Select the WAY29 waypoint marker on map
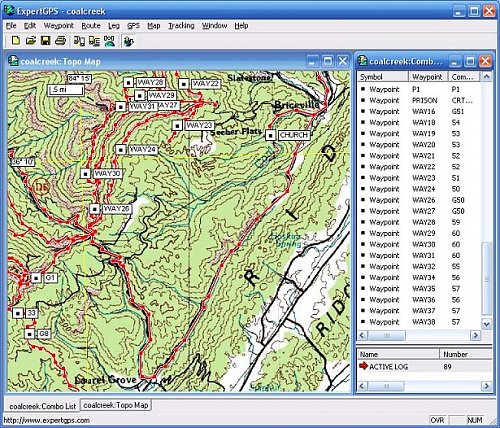Image resolution: width=500 pixels, height=428 pixels. [x=140, y=96]
